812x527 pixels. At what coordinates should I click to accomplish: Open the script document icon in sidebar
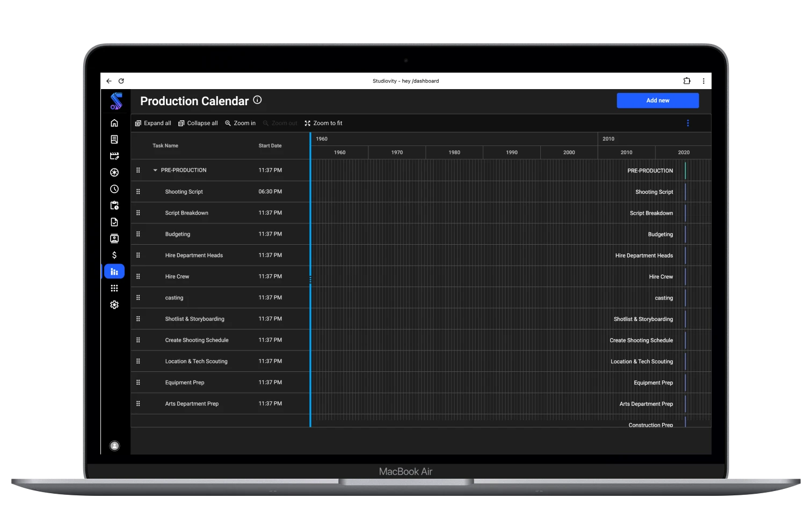(x=114, y=140)
